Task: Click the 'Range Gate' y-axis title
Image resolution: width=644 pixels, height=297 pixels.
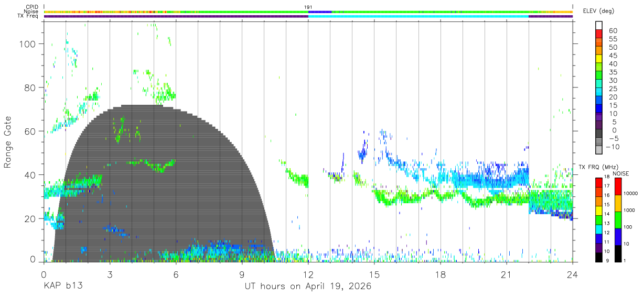Action: tap(8, 142)
